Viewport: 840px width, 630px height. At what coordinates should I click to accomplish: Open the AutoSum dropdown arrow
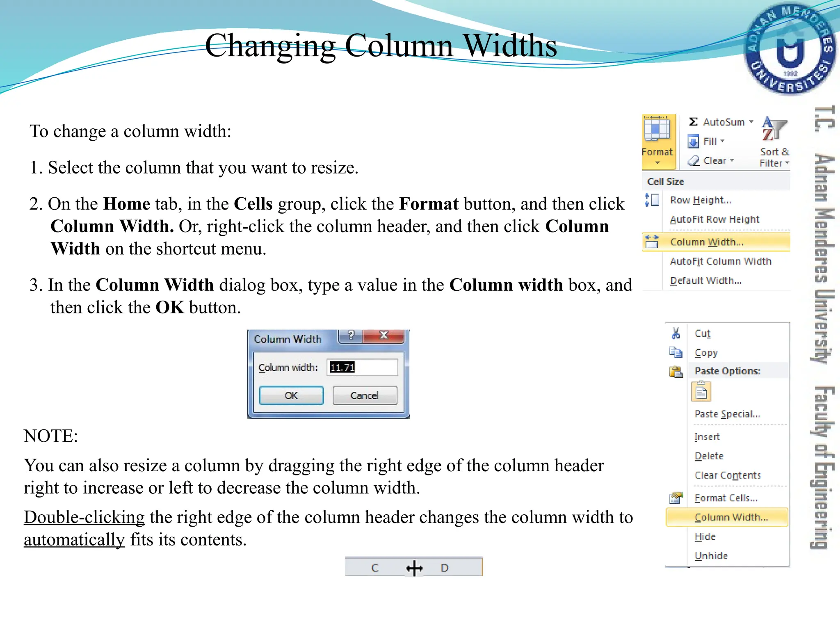click(x=751, y=122)
